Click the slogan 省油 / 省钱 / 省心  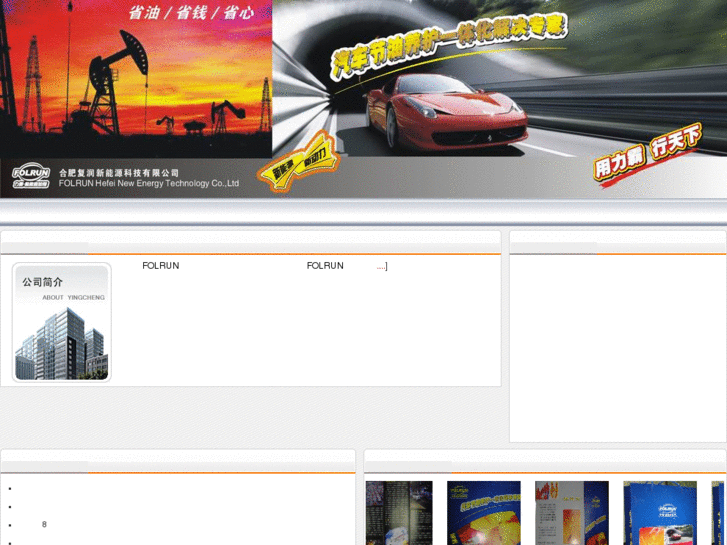click(x=191, y=13)
